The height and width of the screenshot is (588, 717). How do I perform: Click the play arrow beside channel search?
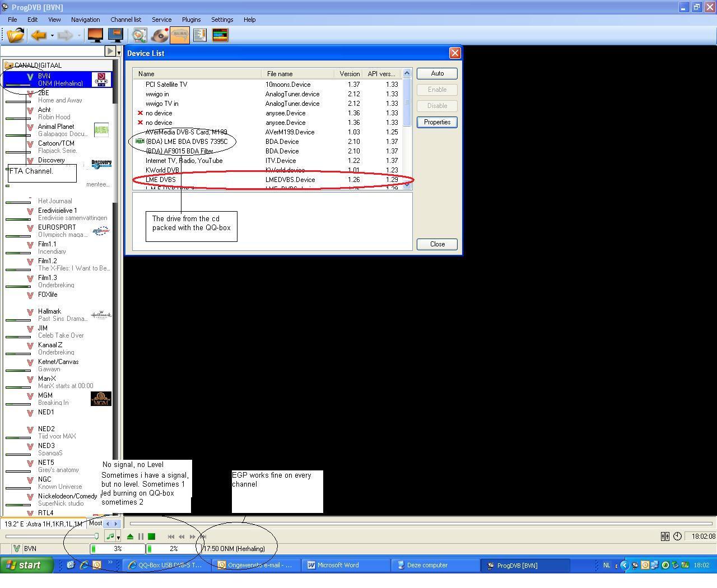110,52
